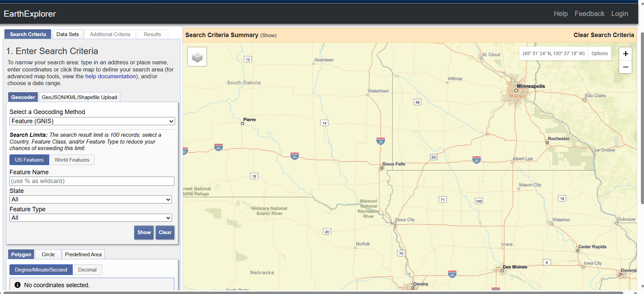Click Interstate 80 shield near Des Moines
This screenshot has height=294, width=644.
click(452, 274)
